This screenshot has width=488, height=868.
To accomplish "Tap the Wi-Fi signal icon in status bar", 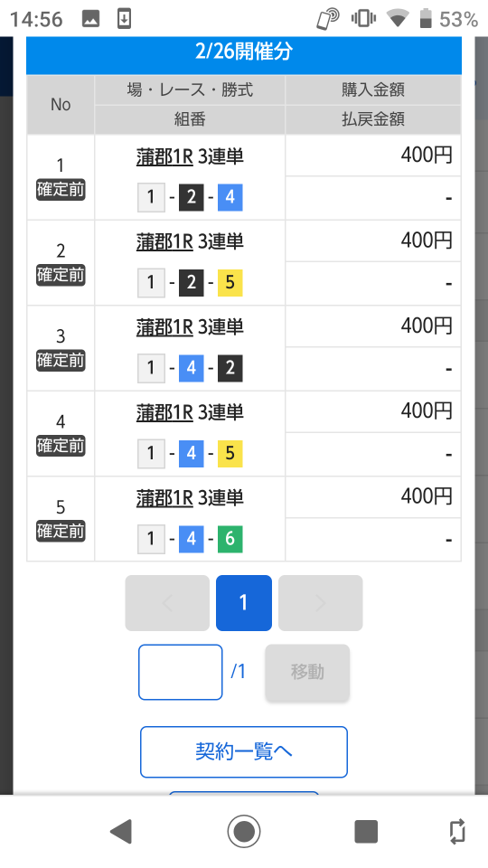I will click(398, 19).
